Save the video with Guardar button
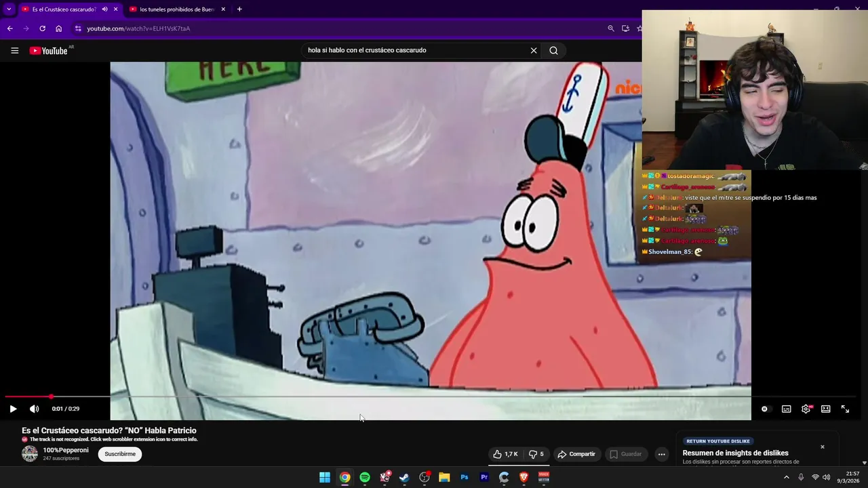This screenshot has width=868, height=488. coord(625,454)
